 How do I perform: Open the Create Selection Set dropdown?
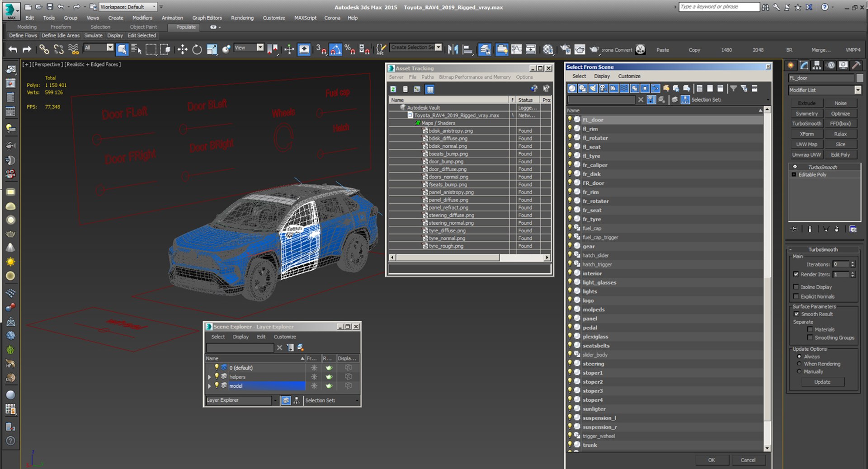[439, 47]
